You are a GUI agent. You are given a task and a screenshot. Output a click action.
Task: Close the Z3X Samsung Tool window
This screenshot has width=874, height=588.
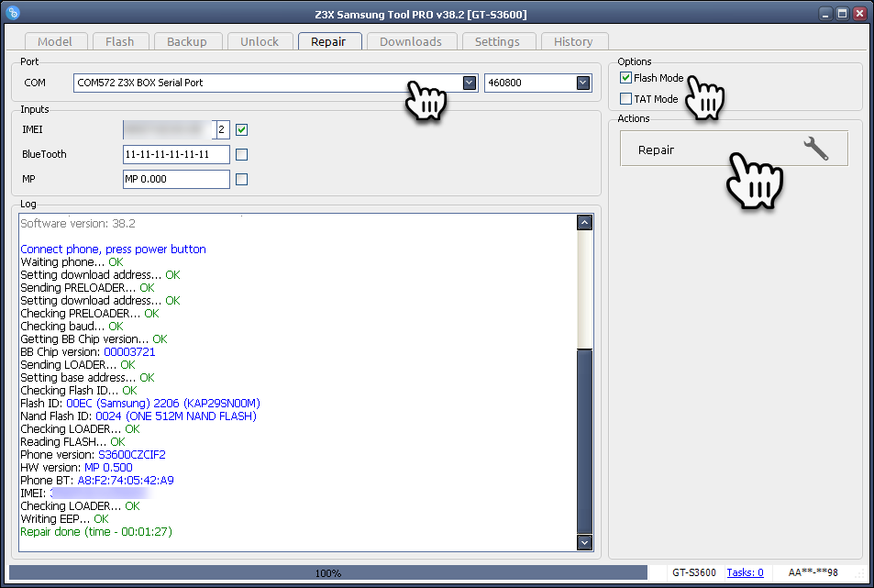(859, 14)
